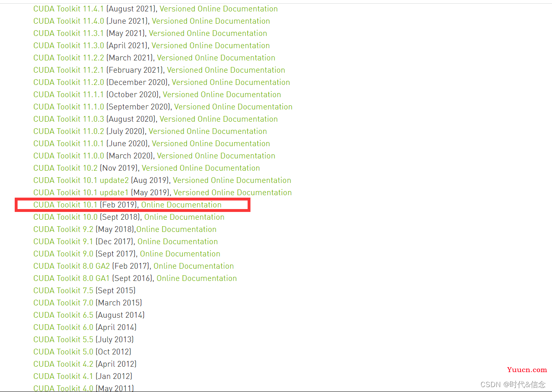Select the CUDA Toolkit 11.0.0 link
Screen dimensions: 552x392
(x=69, y=156)
